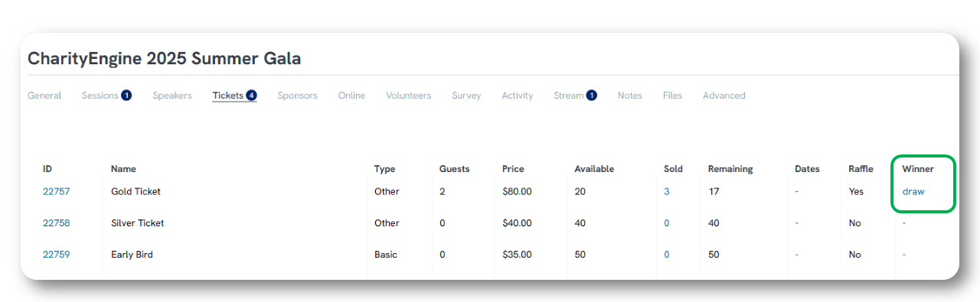Click the $80.00 price cell
Screen dimensions: 980x302
[517, 191]
